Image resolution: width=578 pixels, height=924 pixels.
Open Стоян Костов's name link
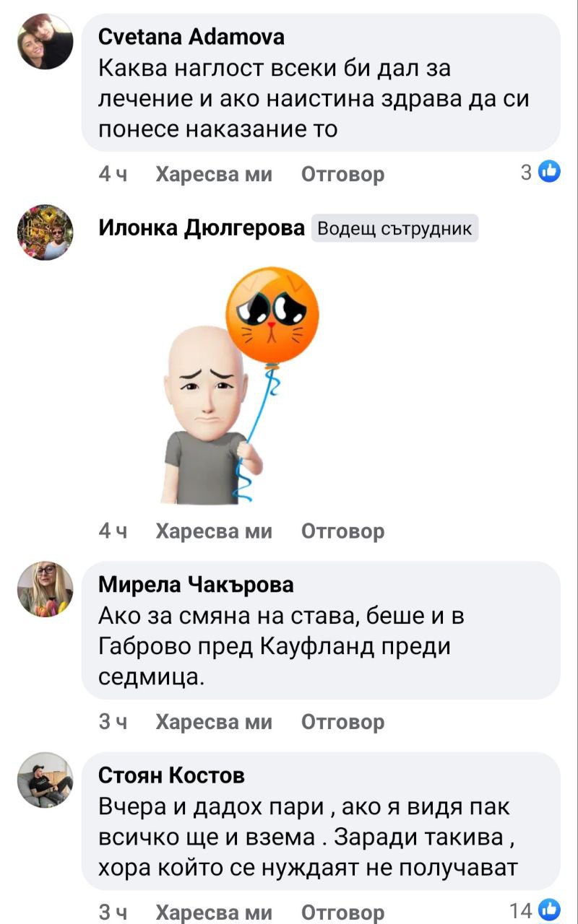[171, 775]
